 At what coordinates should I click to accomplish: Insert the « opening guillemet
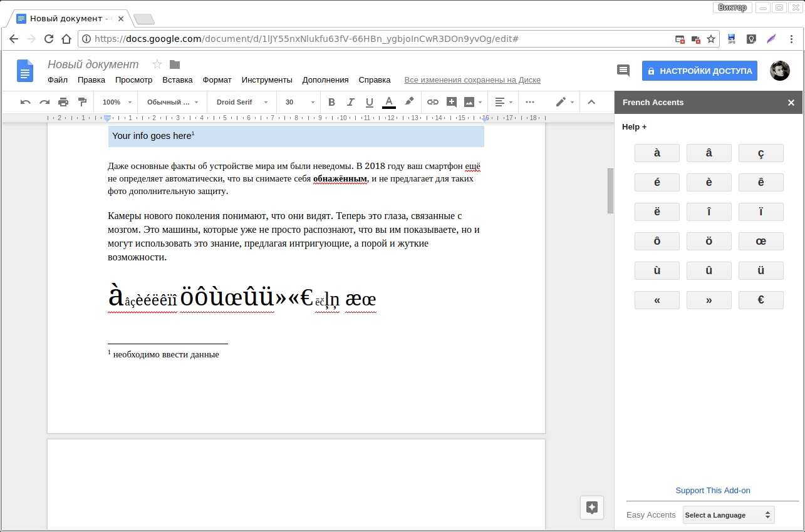657,300
